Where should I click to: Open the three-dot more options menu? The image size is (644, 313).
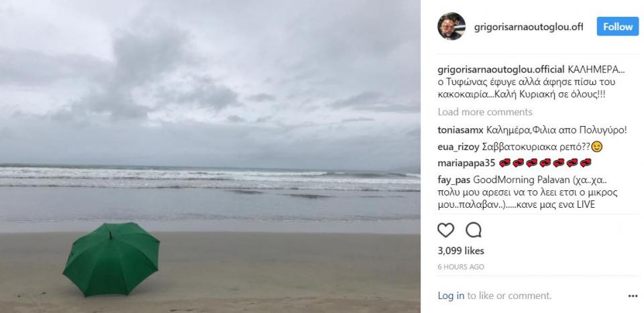633,296
